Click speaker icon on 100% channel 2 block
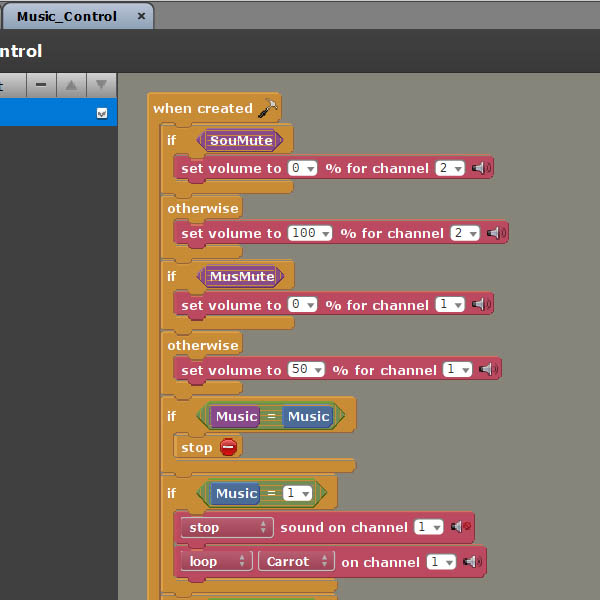This screenshot has width=600, height=600. click(496, 233)
